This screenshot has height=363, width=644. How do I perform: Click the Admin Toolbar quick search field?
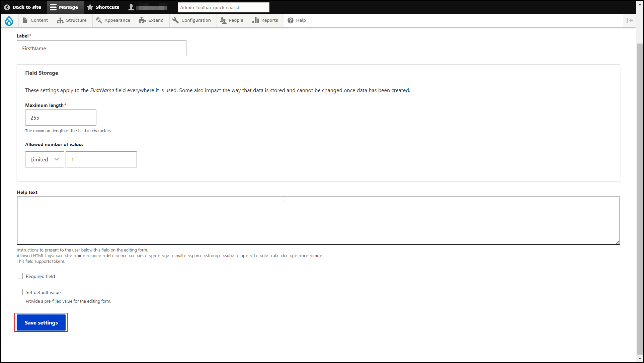pos(223,7)
